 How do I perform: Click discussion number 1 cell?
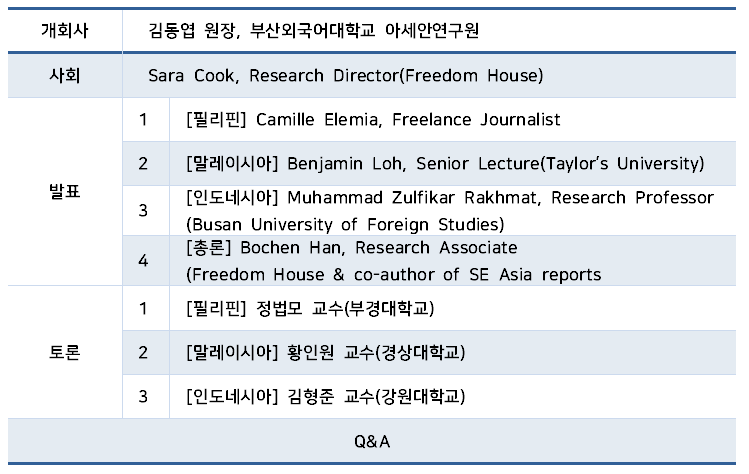(143, 308)
